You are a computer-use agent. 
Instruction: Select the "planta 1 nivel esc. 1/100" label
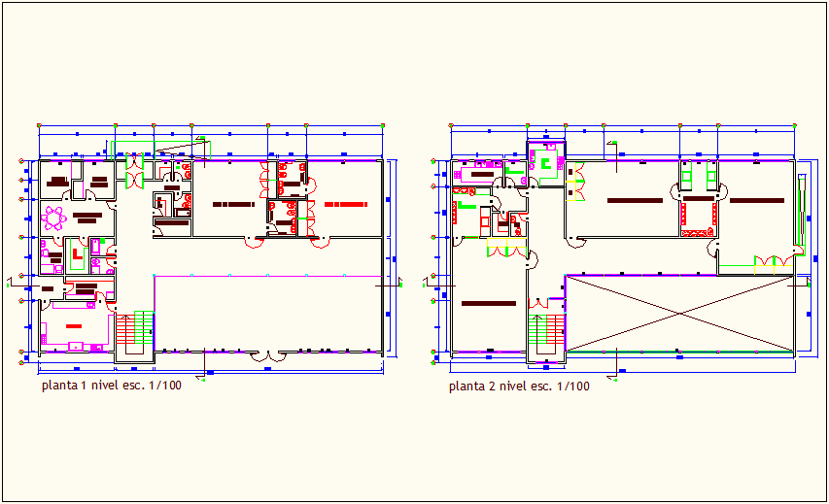tap(112, 386)
